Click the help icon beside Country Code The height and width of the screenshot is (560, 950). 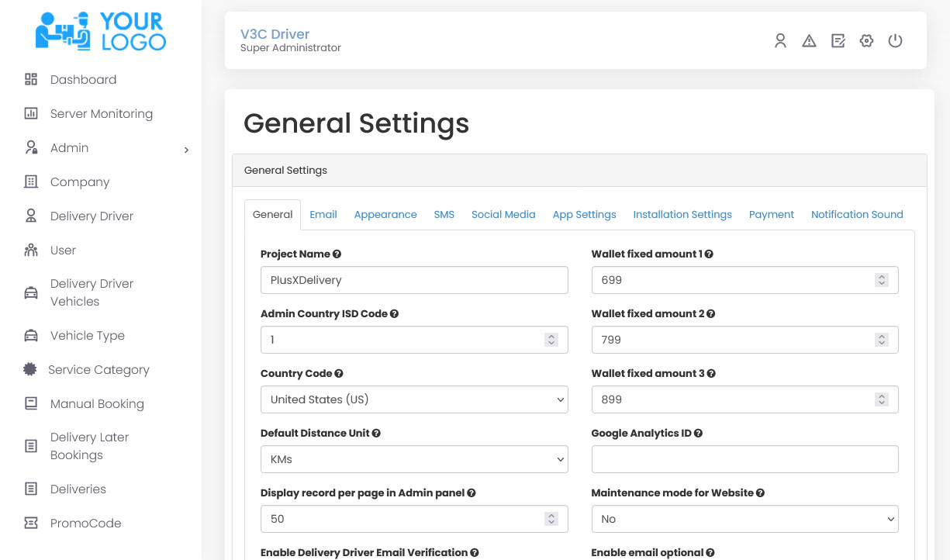[x=339, y=374]
